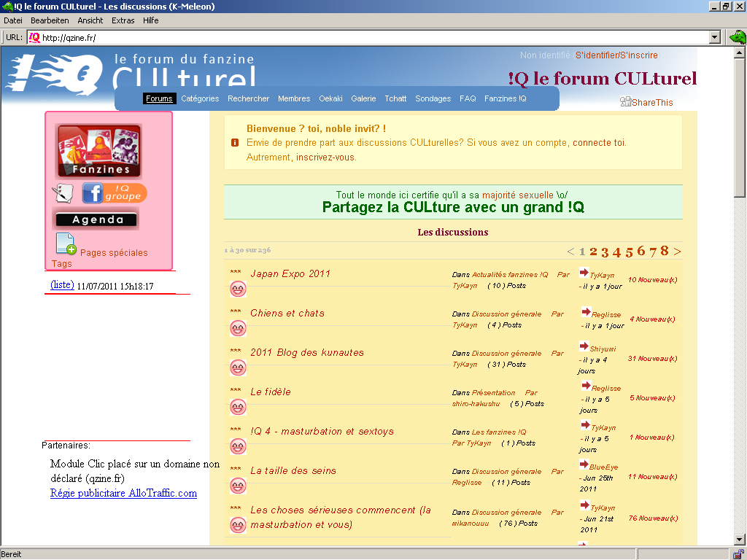
Task: Click smiley icon beside Le fidèle
Action: coord(238,407)
